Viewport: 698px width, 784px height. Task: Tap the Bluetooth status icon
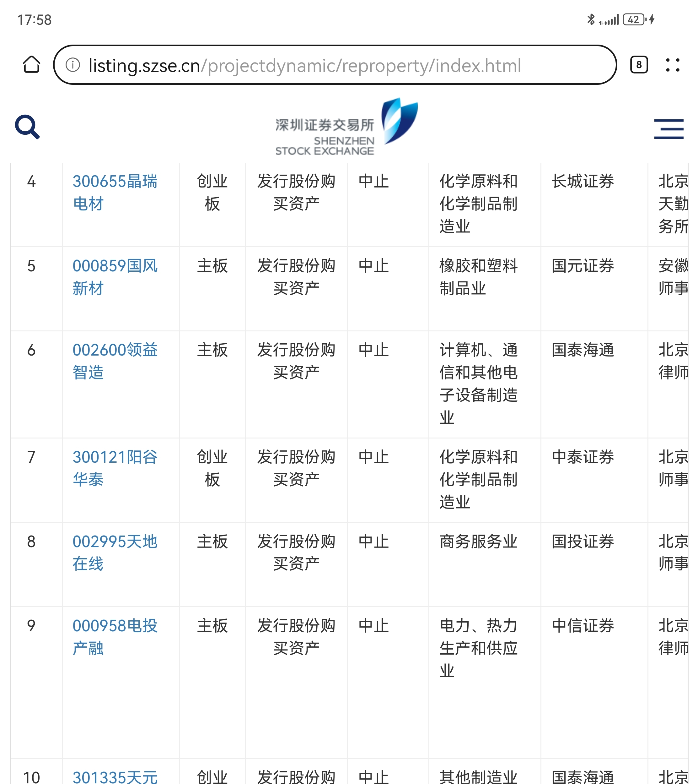pos(591,19)
